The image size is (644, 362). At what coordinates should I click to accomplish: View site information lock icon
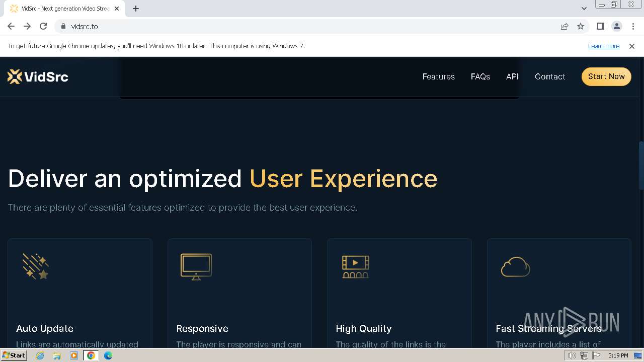click(x=63, y=26)
